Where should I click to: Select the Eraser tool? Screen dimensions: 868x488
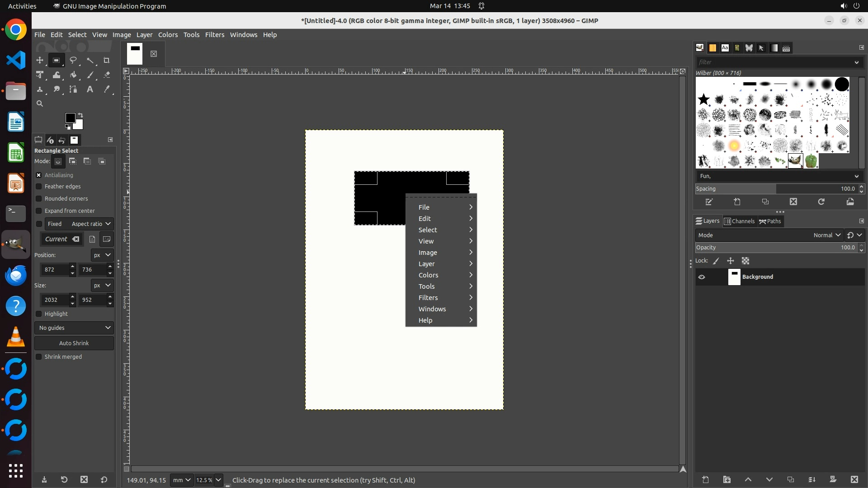(107, 75)
